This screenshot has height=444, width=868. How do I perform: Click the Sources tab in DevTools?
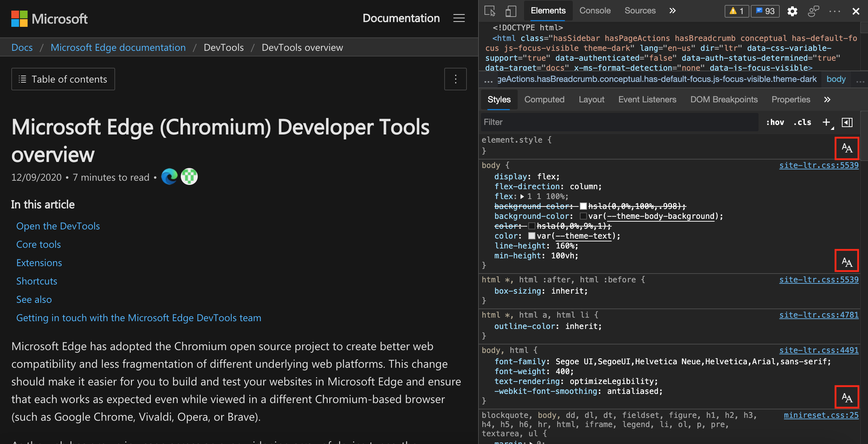click(640, 10)
